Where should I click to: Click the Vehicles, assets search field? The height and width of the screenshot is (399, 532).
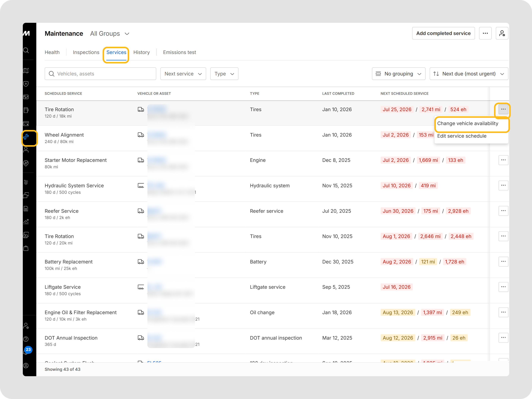(x=100, y=74)
